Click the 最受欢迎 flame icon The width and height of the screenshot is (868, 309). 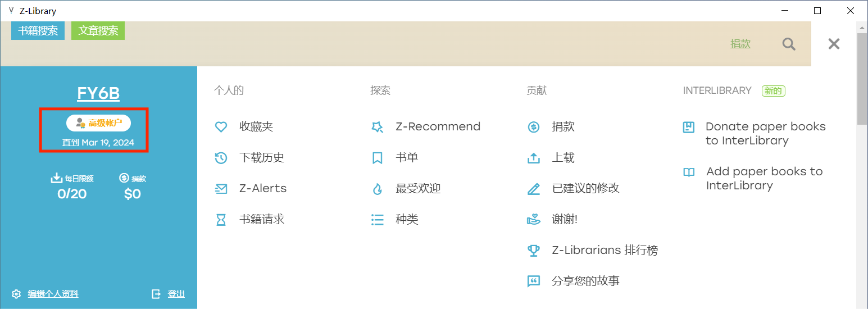(x=378, y=189)
